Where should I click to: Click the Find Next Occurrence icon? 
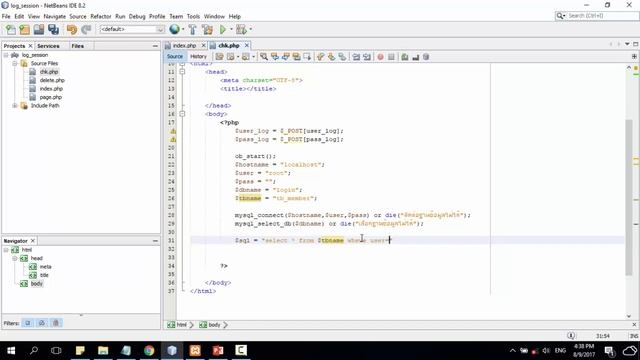coord(286,57)
